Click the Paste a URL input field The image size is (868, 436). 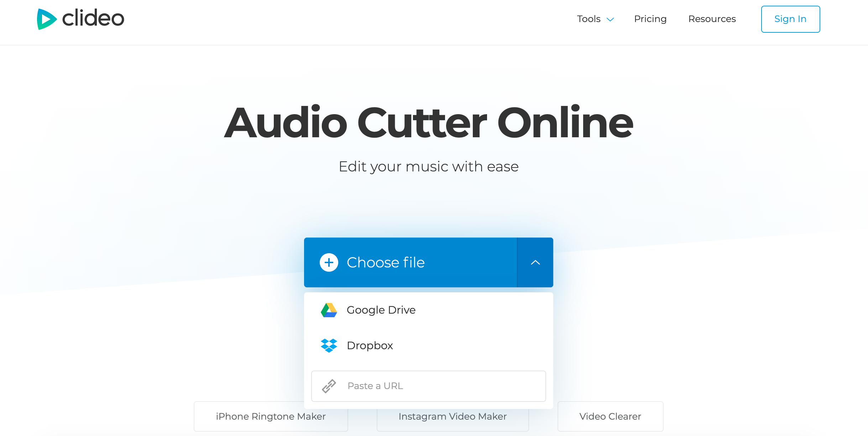pyautogui.click(x=428, y=386)
